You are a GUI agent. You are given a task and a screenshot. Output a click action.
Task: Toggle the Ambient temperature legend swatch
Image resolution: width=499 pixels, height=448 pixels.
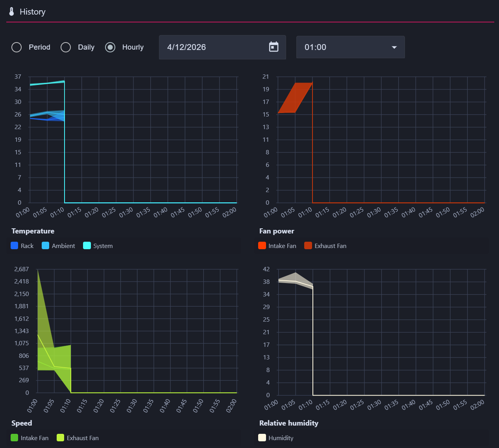46,246
